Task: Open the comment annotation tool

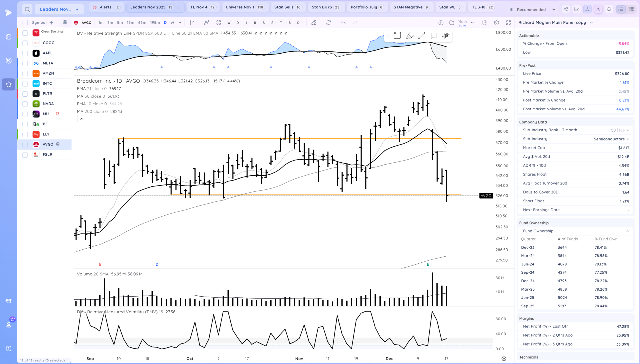Action: point(433,36)
